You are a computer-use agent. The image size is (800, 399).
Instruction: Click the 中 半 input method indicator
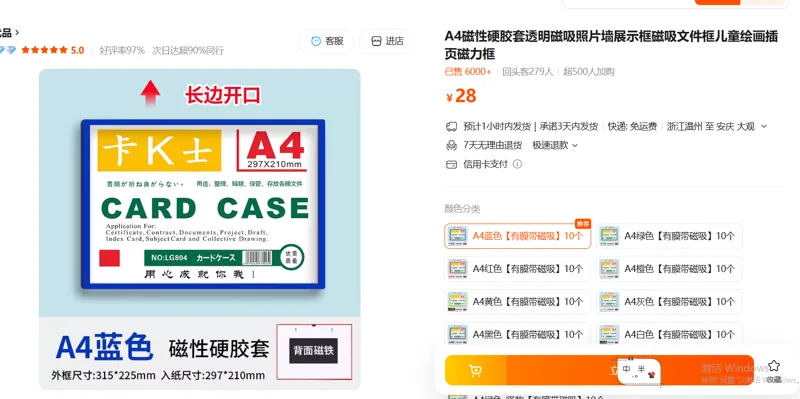pos(639,371)
